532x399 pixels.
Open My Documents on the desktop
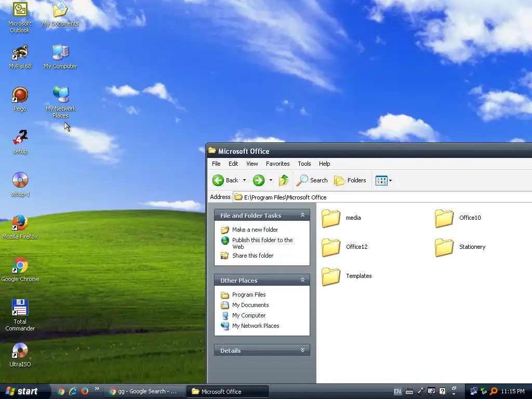tap(60, 14)
